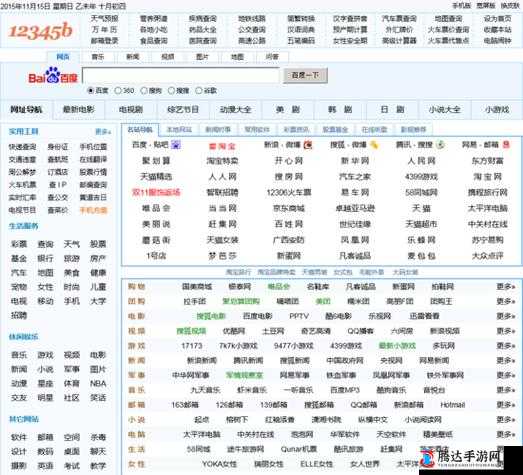Open the 电视剧 navigation tab
This screenshot has width=523, height=475.
pos(131,109)
